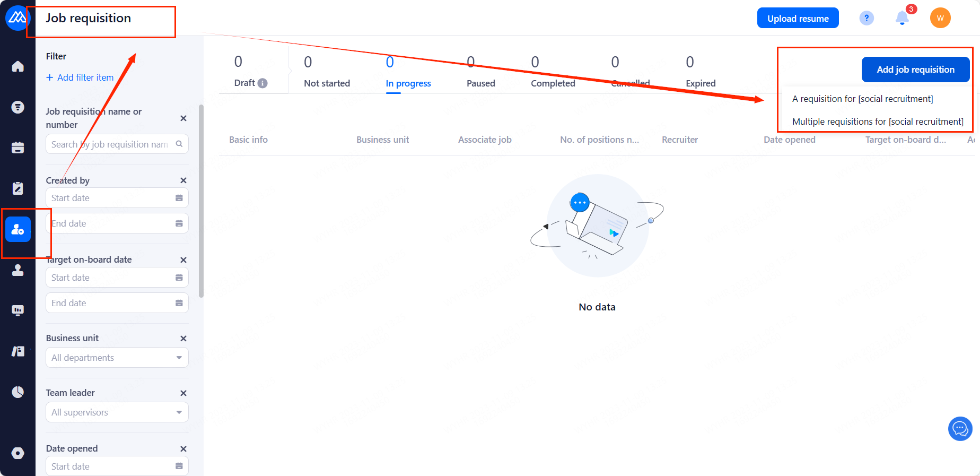Click the Add filter item link
This screenshot has width=980, height=476.
pyautogui.click(x=80, y=77)
